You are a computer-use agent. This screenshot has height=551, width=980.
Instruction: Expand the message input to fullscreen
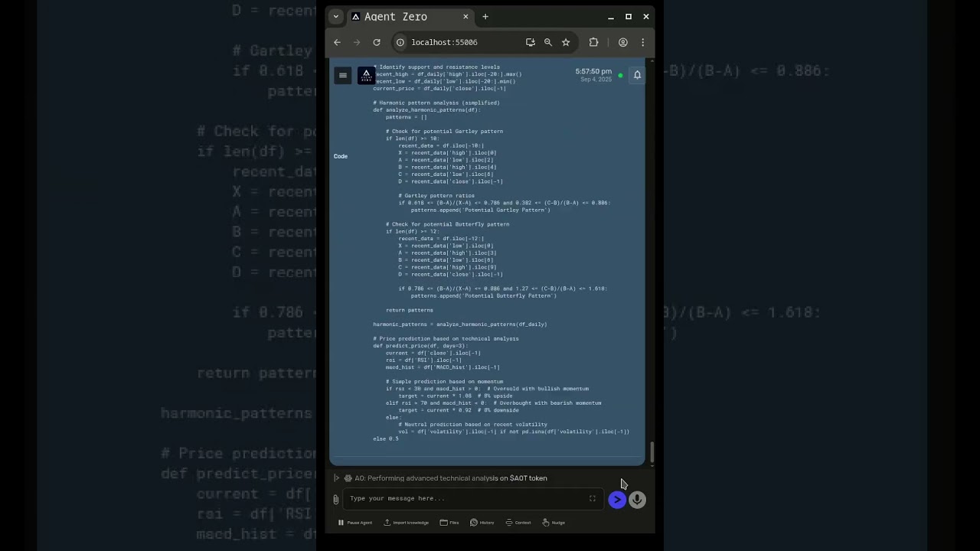click(x=592, y=499)
